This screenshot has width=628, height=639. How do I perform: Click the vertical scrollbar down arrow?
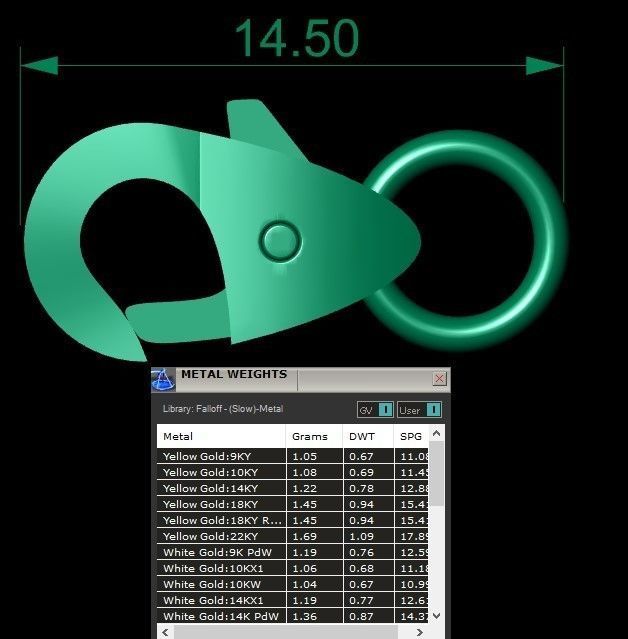(436, 615)
